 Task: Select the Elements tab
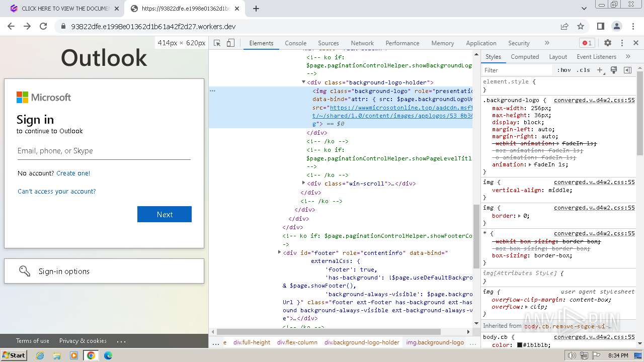click(x=261, y=43)
